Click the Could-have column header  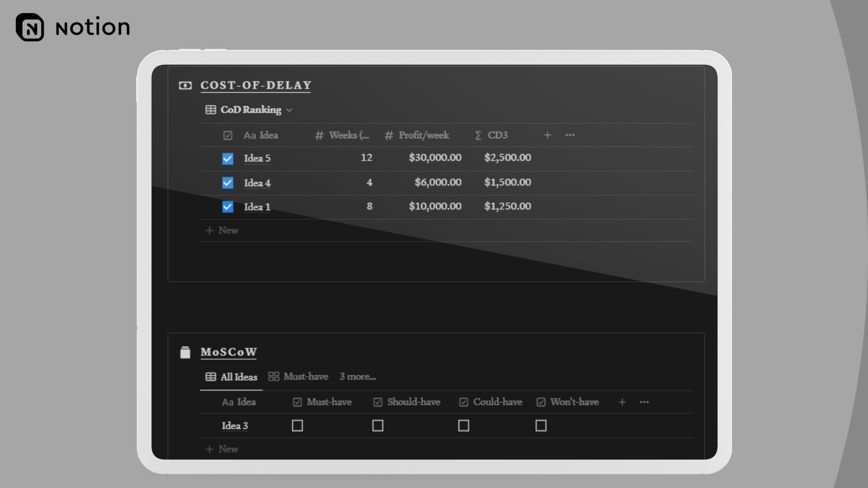[491, 402]
